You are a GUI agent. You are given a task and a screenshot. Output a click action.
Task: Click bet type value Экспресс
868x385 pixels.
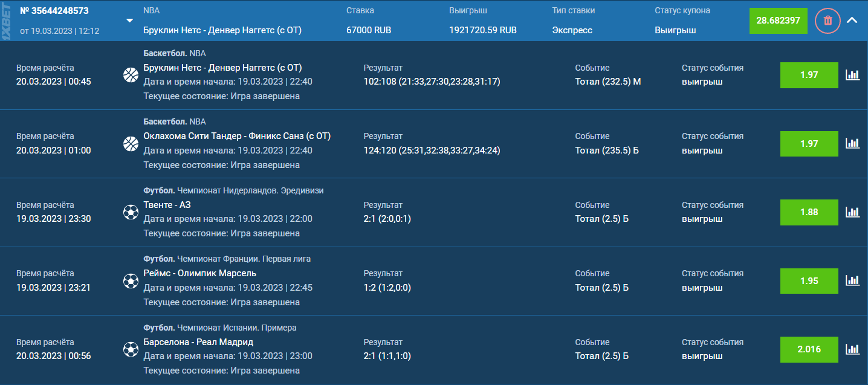coord(572,30)
